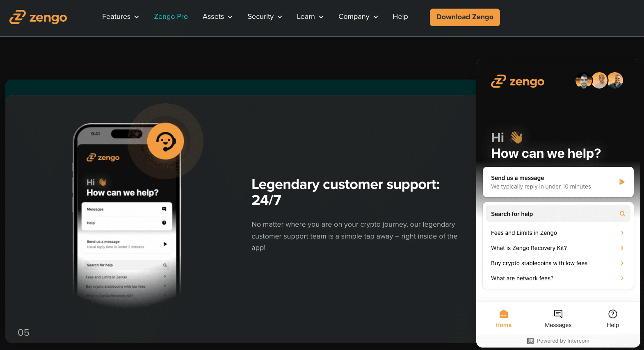The width and height of the screenshot is (644, 350).
Task: Click the Download Zengo button
Action: [x=465, y=17]
